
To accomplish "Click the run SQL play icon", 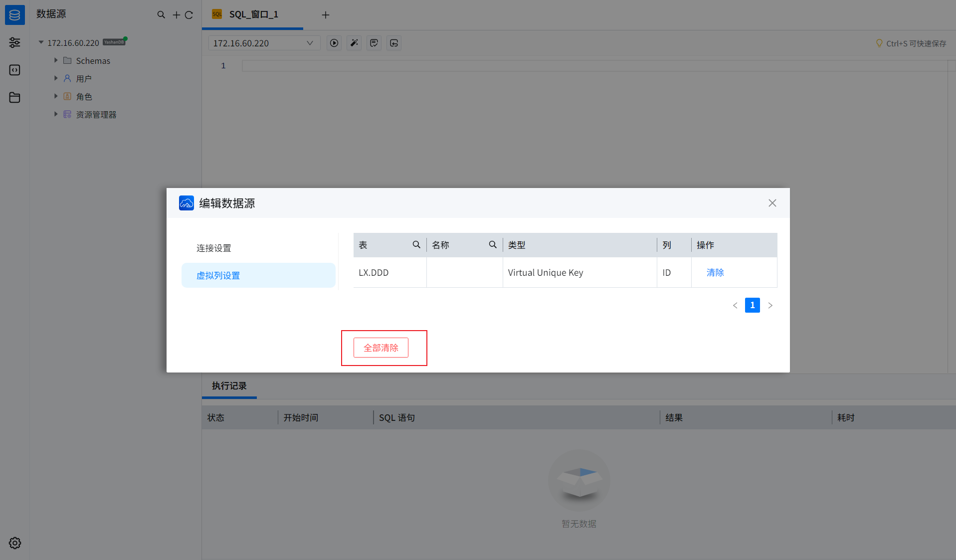I will [x=334, y=43].
